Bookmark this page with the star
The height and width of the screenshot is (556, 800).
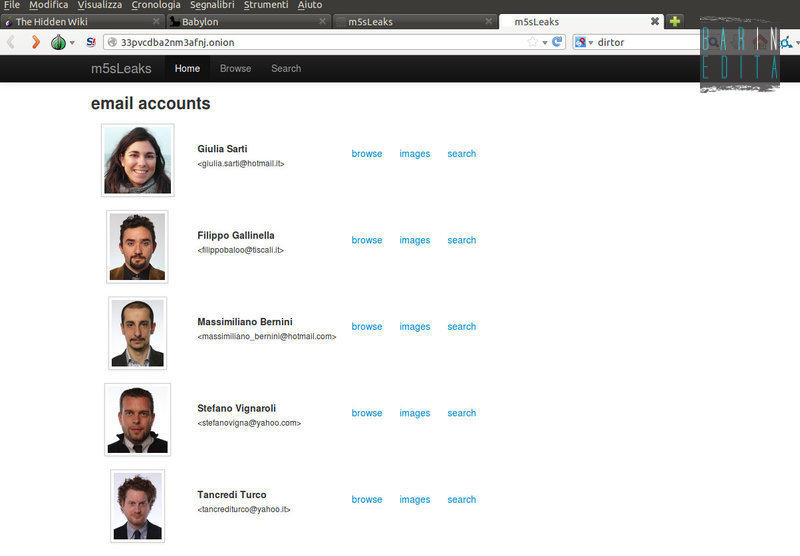[x=532, y=42]
